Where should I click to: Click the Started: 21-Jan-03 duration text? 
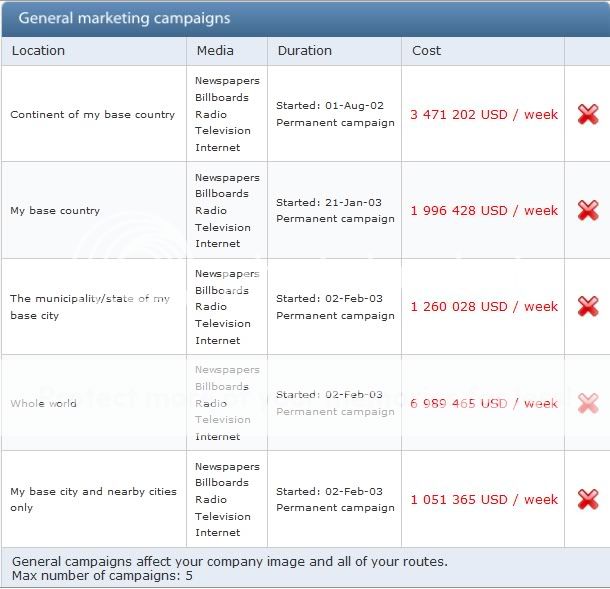329,202
